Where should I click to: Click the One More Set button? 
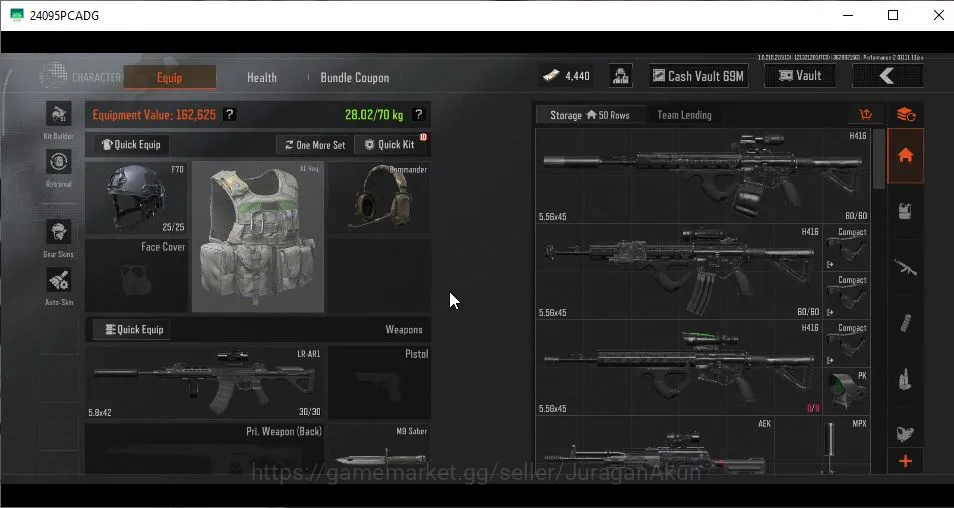(315, 145)
